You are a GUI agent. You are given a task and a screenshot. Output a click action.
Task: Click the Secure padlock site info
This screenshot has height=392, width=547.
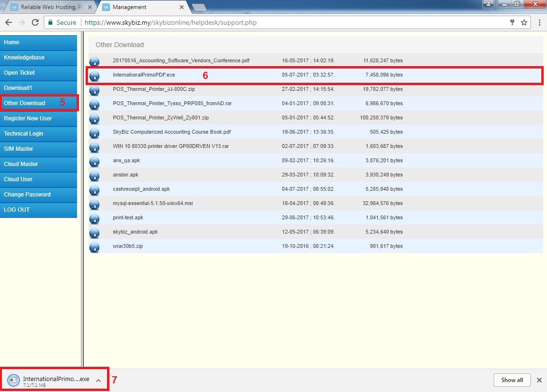(x=61, y=22)
